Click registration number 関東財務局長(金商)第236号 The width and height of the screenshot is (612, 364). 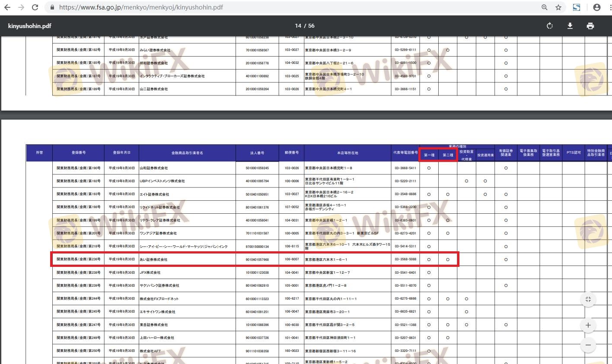click(x=78, y=260)
